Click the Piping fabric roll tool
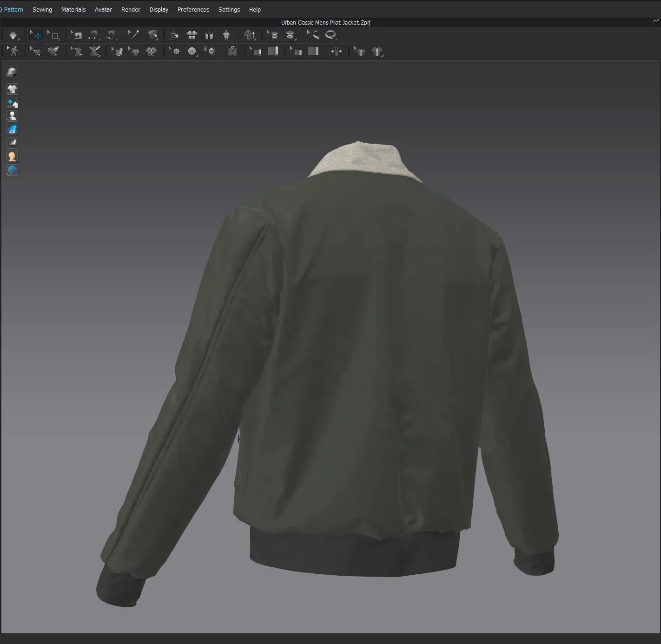 [x=273, y=51]
